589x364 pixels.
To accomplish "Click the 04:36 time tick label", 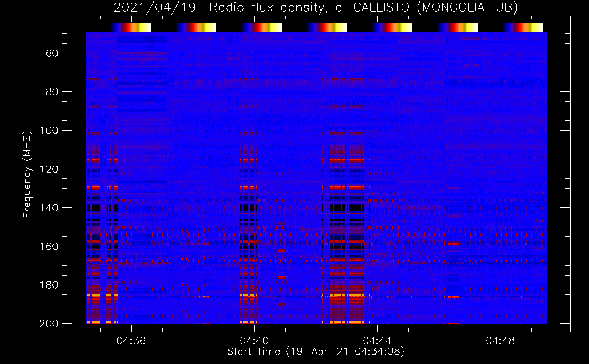I will tap(131, 341).
